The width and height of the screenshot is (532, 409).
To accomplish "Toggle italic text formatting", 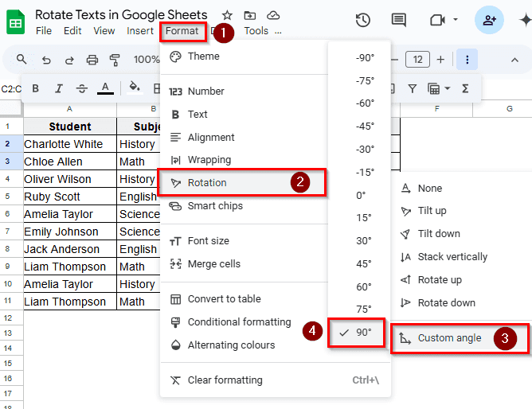I will (59, 88).
